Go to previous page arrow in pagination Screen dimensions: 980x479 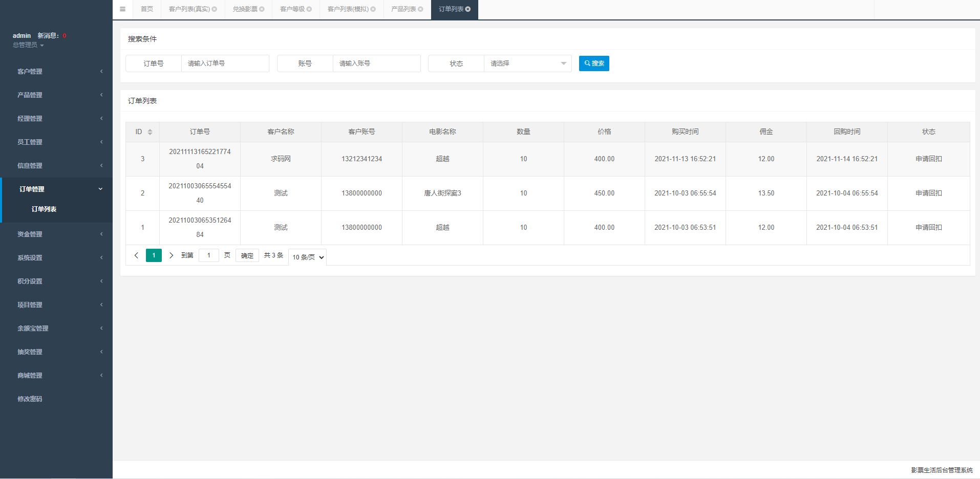(136, 255)
